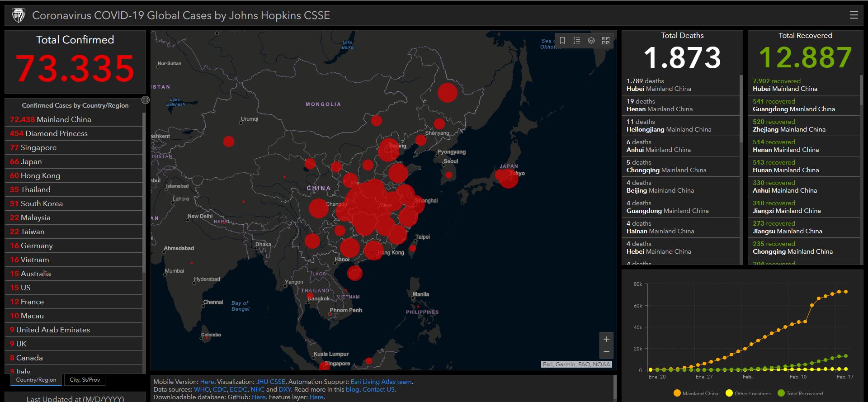Image resolution: width=868 pixels, height=402 pixels.
Task: Open the WHO data source link
Action: coord(202,389)
